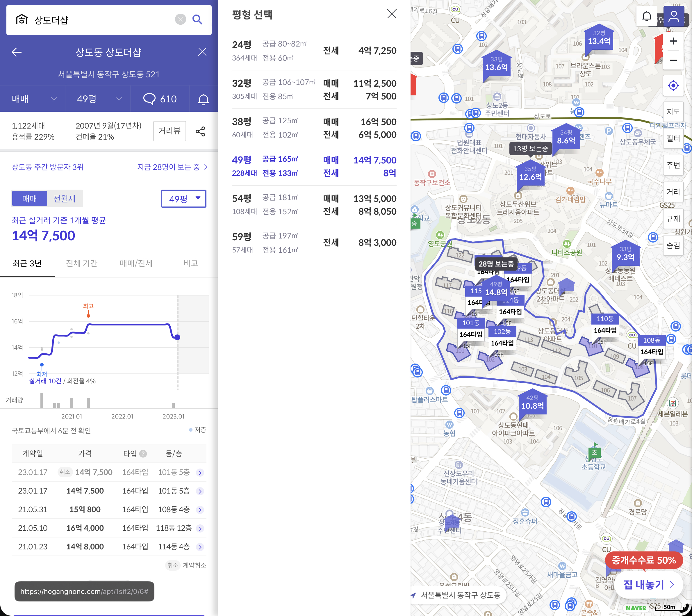This screenshot has height=616, width=692.
Task: Open 상도동 주간 방문자 3위 link
Action: click(47, 167)
